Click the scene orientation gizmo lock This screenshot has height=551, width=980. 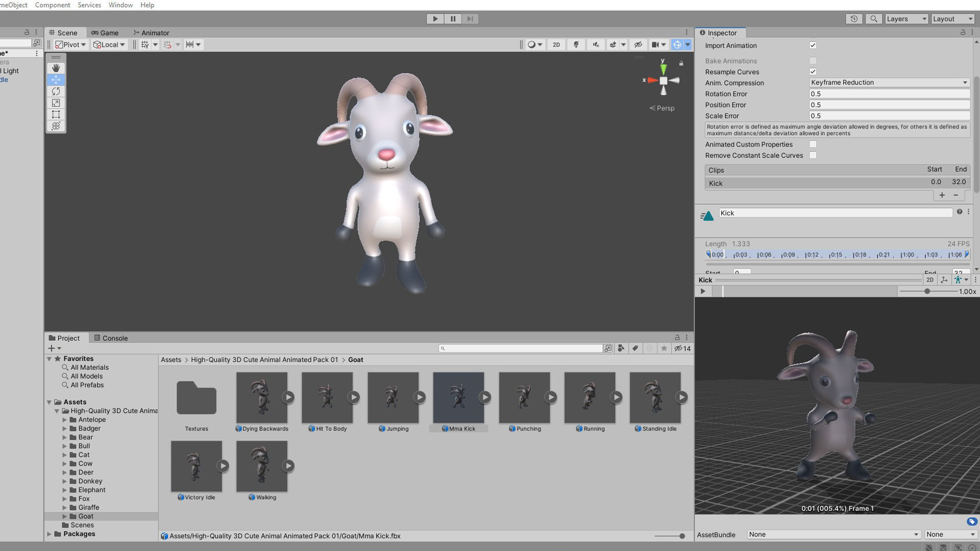681,63
